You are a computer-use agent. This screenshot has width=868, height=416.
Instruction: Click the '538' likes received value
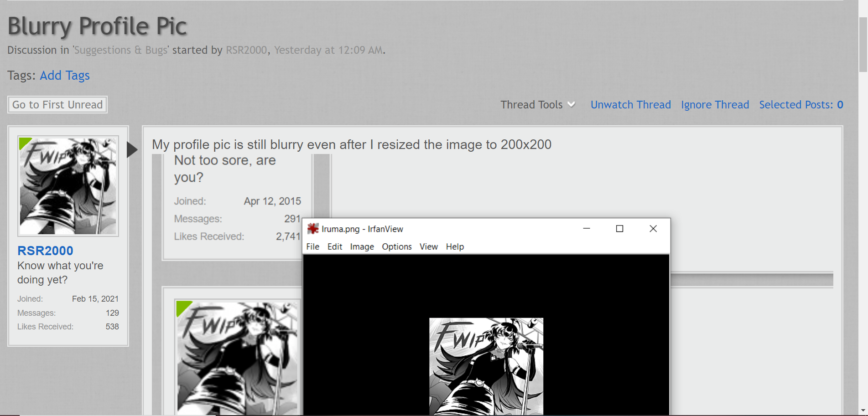112,327
